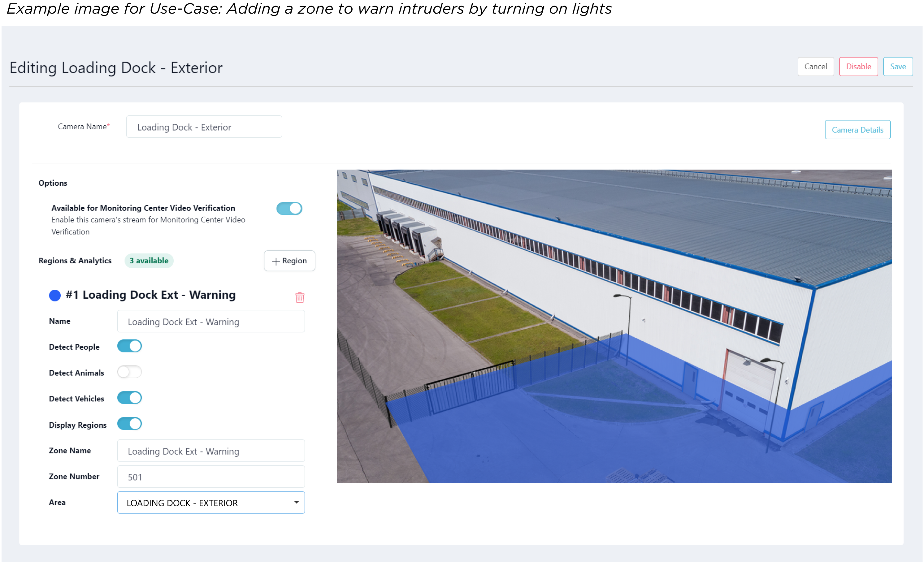Click the "Display Regions" label
The image size is (924, 562).
tap(78, 425)
